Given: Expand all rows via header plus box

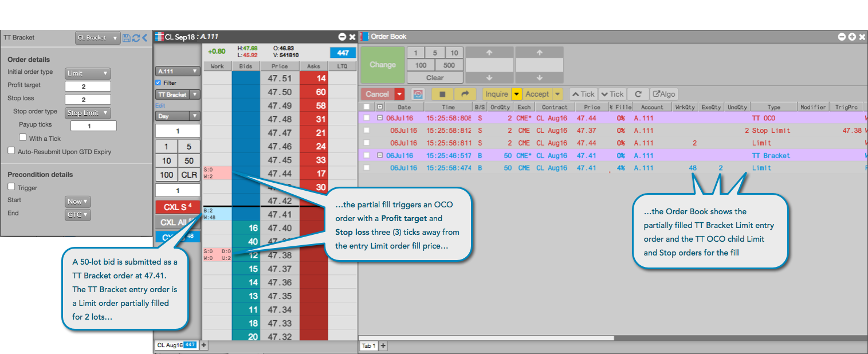Looking at the screenshot, I should click(x=380, y=107).
